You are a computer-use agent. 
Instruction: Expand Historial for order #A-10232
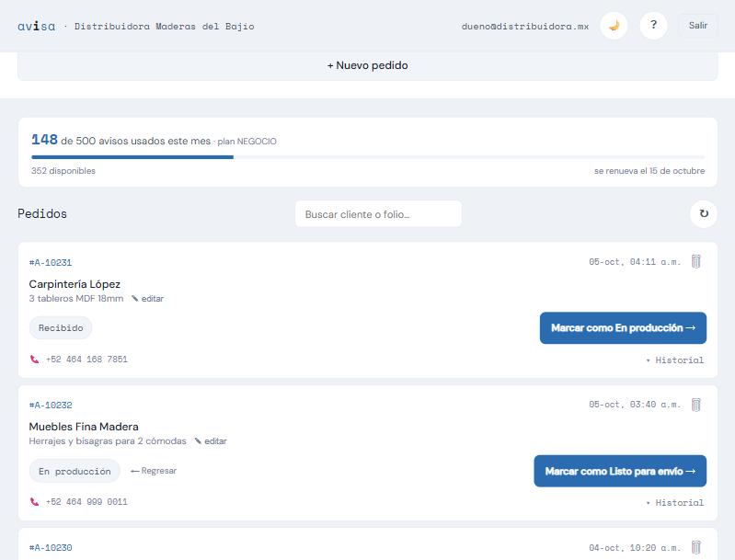(x=675, y=502)
